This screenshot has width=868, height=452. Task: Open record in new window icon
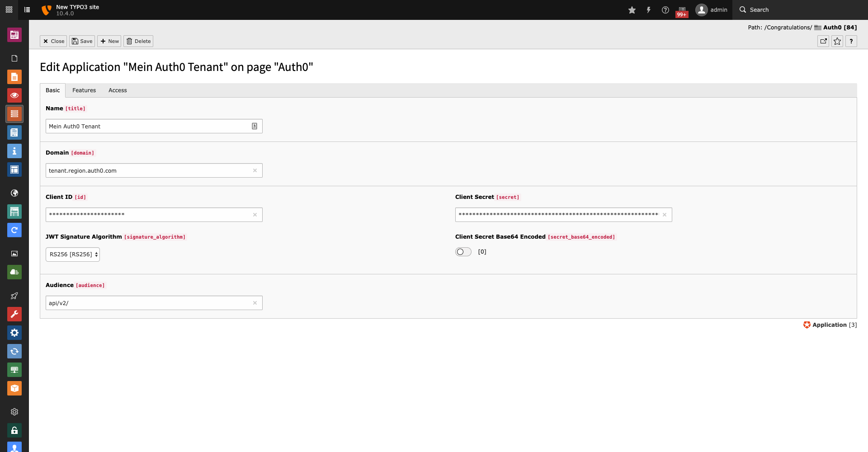click(824, 41)
